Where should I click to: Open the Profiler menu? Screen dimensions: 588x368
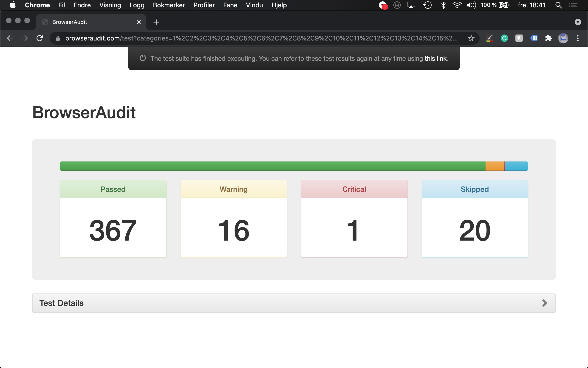(204, 5)
